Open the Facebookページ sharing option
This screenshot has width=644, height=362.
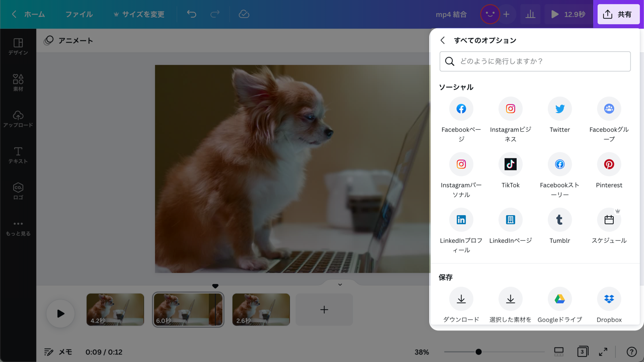461,109
